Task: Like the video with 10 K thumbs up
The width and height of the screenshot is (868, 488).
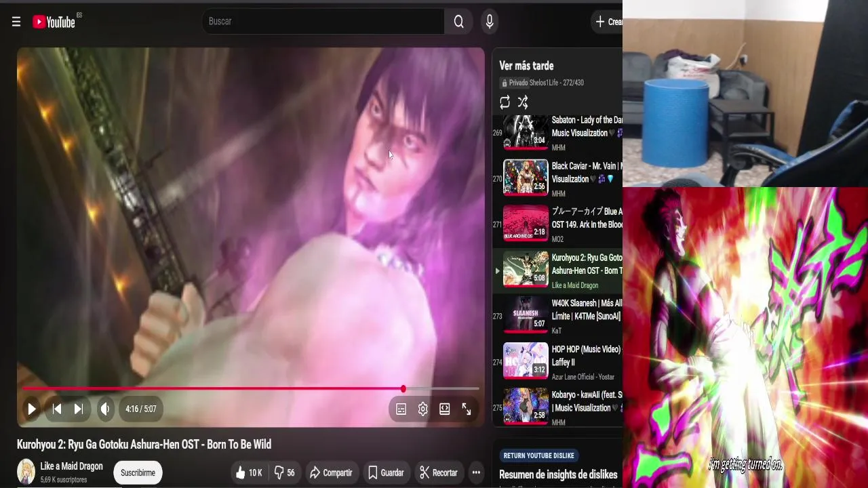Action: [x=248, y=473]
